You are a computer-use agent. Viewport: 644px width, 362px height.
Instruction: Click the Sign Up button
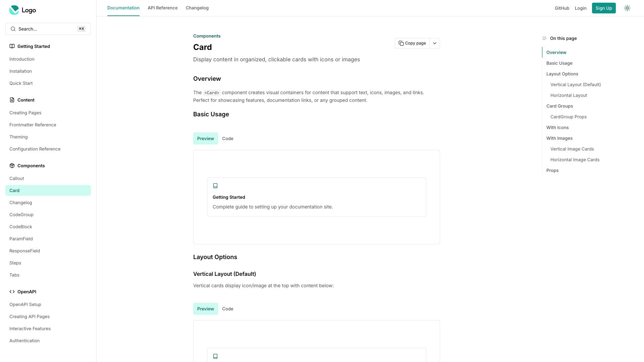pyautogui.click(x=603, y=8)
